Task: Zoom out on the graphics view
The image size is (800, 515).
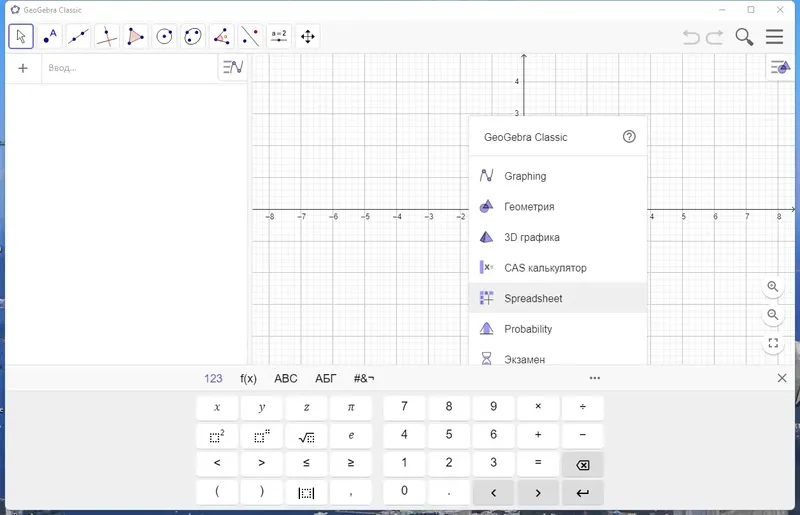Action: coord(773,315)
